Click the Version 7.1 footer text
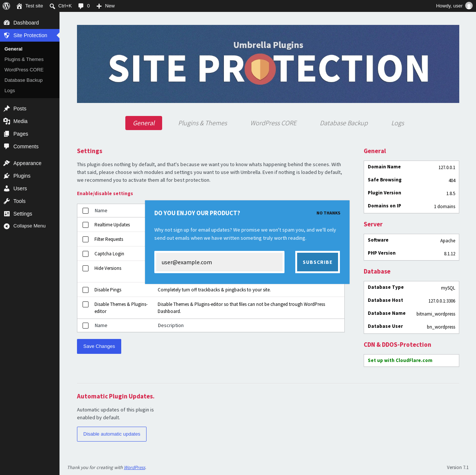Image resolution: width=476 pixels, height=475 pixels. (458, 468)
